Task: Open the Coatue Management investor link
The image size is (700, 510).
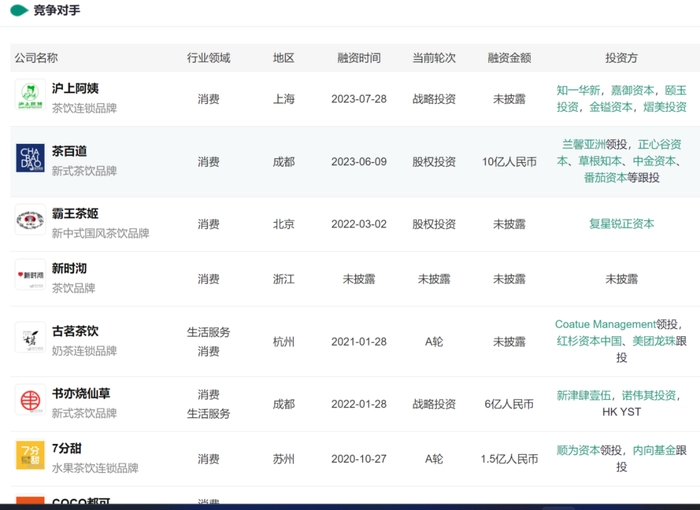Action: point(605,324)
